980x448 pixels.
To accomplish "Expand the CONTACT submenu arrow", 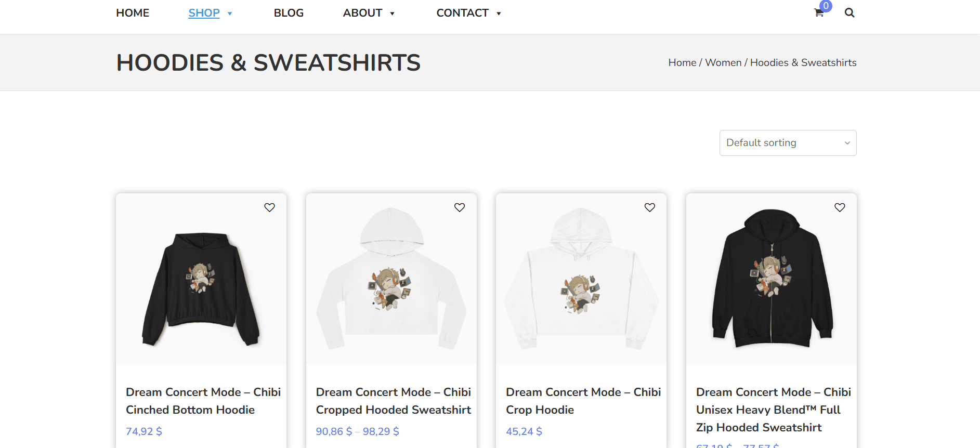I will pos(499,14).
